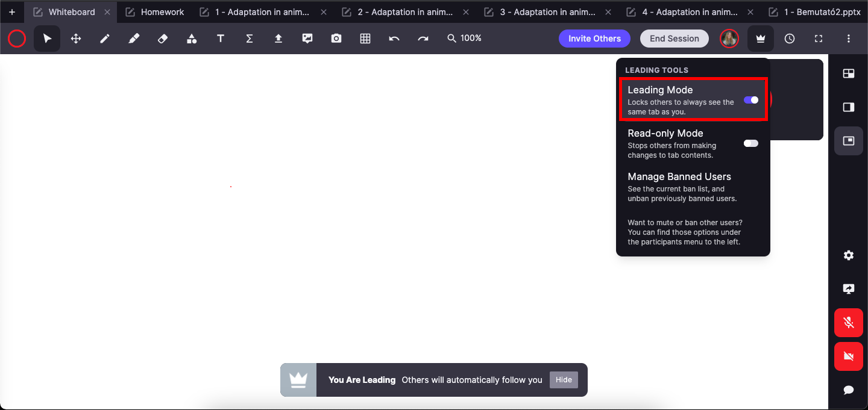Screen dimensions: 868x410
Task: Choose the Eraser tool
Action: click(163, 39)
